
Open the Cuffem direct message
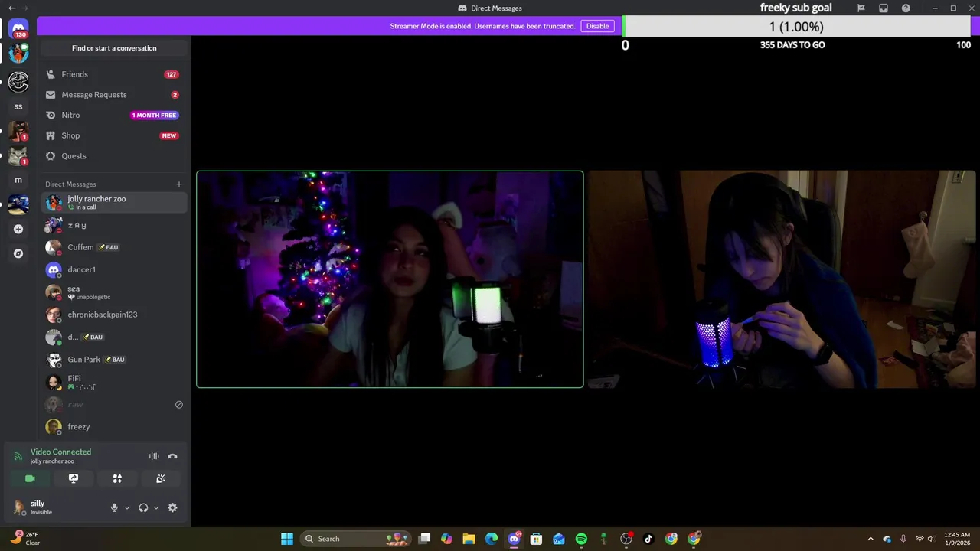114,247
